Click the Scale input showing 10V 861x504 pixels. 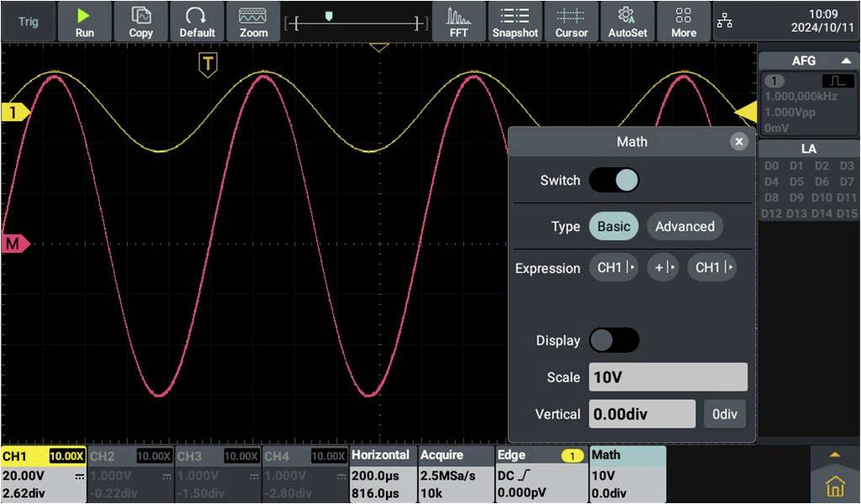[x=668, y=376]
